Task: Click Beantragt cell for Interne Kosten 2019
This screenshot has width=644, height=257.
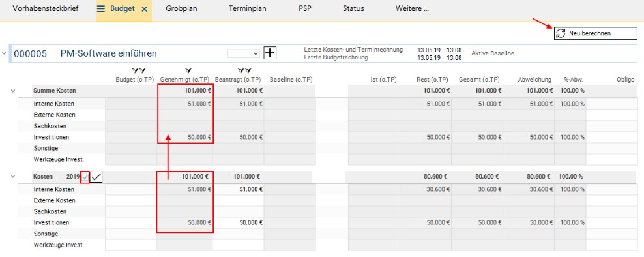Action: [x=238, y=190]
